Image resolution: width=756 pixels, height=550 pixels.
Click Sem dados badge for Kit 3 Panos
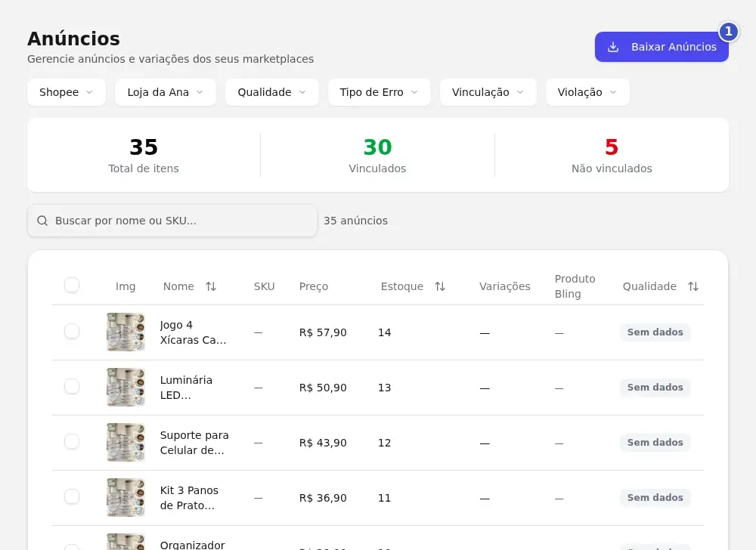point(655,498)
